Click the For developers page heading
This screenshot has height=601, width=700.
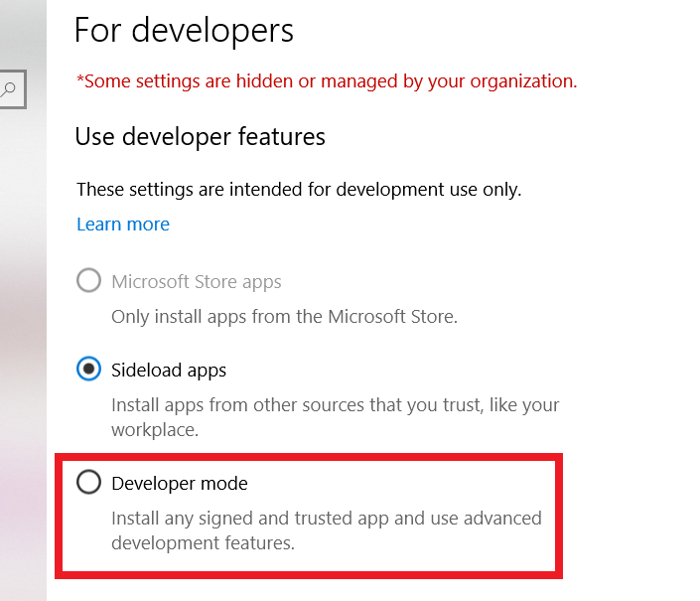(185, 30)
